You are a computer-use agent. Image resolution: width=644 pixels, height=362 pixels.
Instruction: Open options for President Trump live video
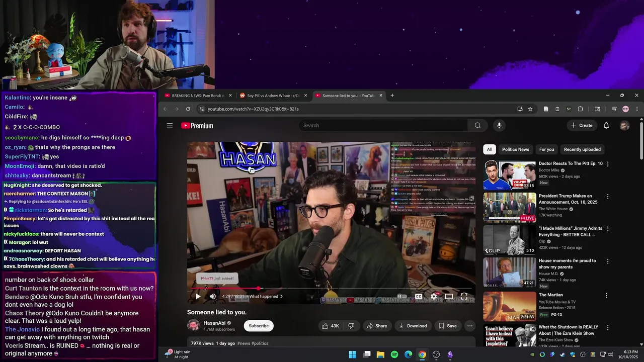click(x=608, y=197)
